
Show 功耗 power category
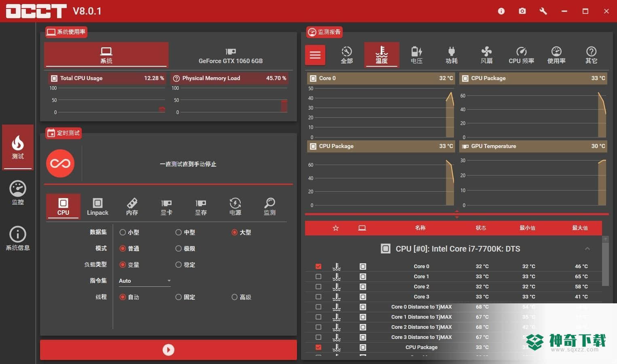tap(452, 55)
